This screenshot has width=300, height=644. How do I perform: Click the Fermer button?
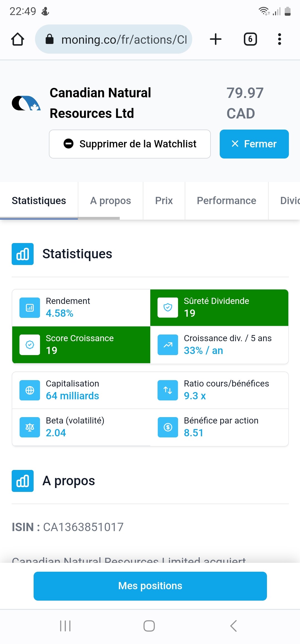click(x=254, y=144)
